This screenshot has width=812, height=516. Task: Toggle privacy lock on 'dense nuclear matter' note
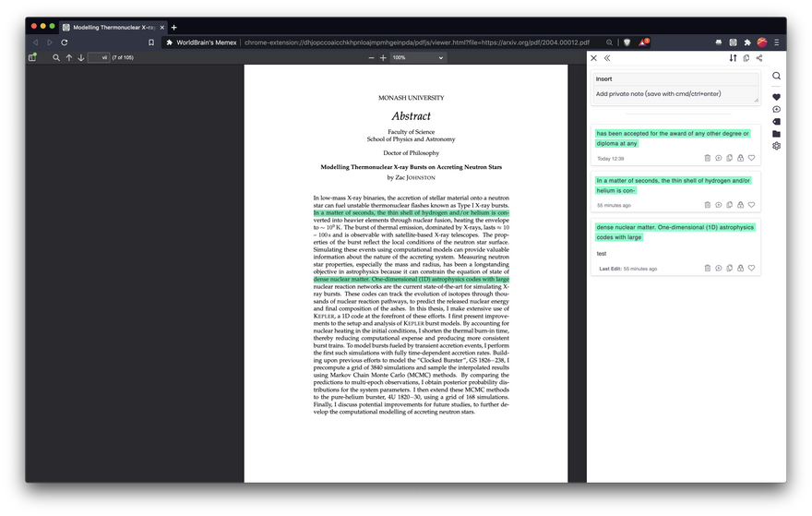click(x=740, y=268)
